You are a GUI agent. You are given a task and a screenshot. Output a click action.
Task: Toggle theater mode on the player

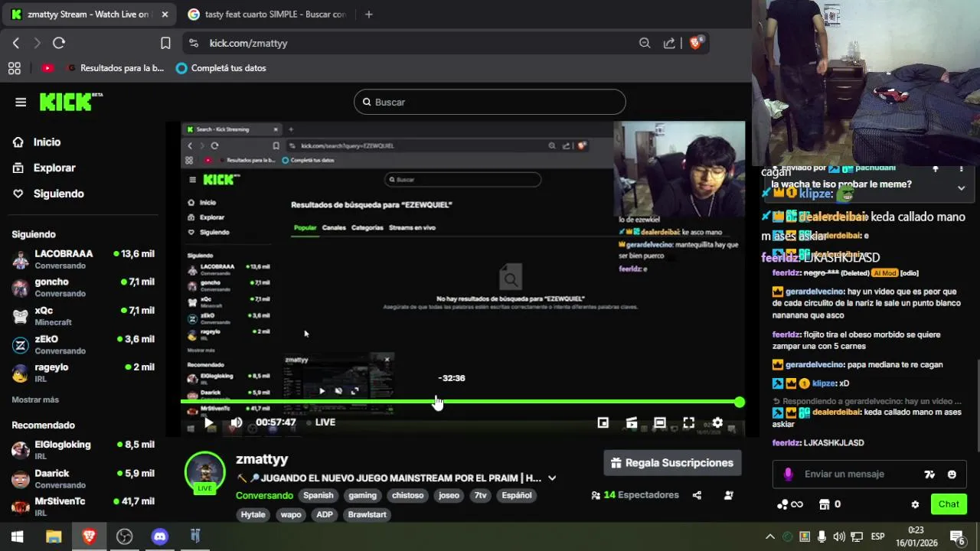coord(660,422)
